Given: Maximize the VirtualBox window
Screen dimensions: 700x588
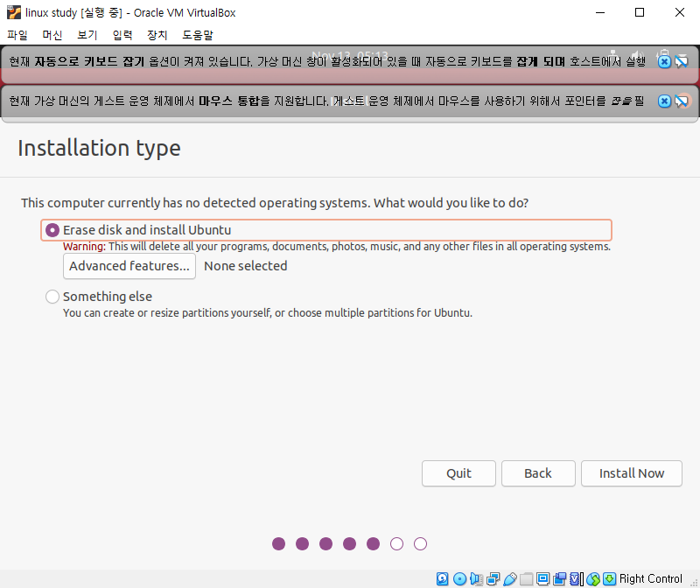Looking at the screenshot, I should (640, 12).
